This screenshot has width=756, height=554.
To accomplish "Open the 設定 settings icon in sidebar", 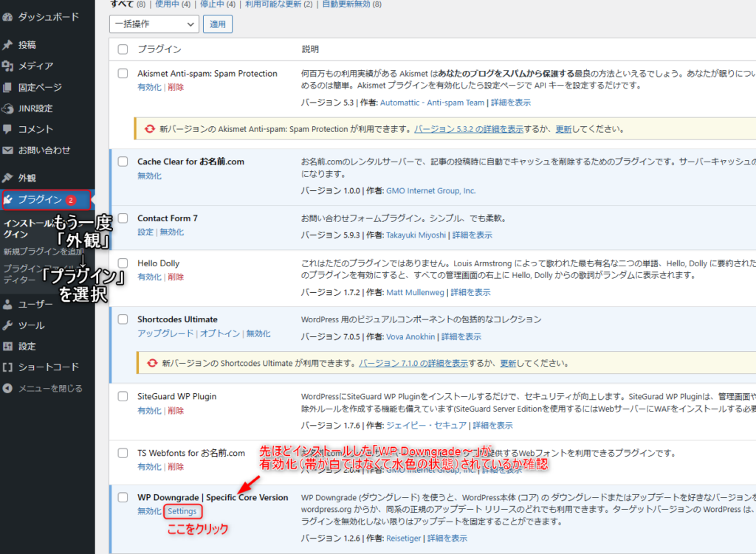I will tap(7, 346).
